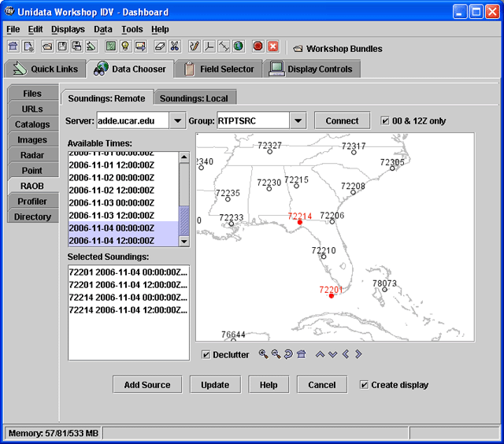
Task: Switch to the Soundings: Local tab
Action: click(x=195, y=98)
